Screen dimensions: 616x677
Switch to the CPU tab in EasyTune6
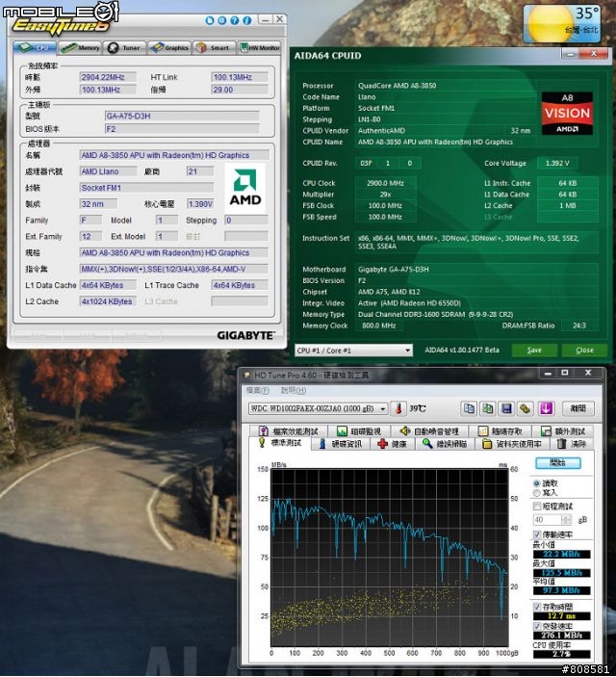[35, 47]
